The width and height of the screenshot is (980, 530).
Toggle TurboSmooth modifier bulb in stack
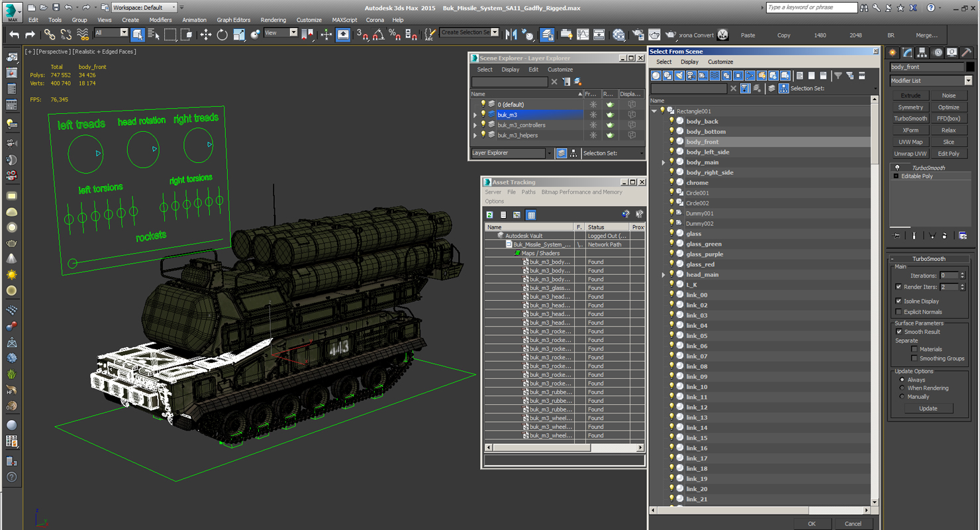click(897, 168)
